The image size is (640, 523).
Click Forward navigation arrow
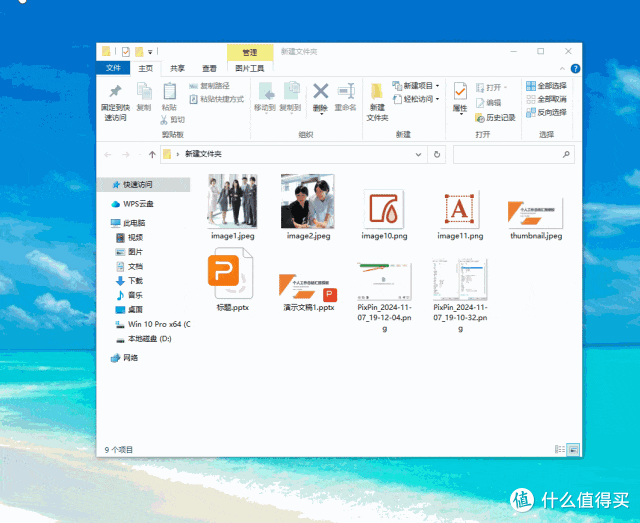(x=126, y=155)
